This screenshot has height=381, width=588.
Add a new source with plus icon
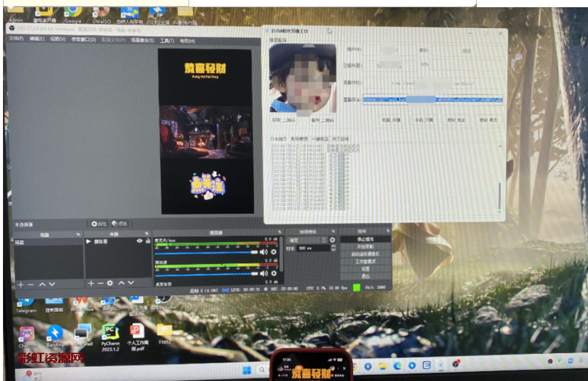pos(91,283)
